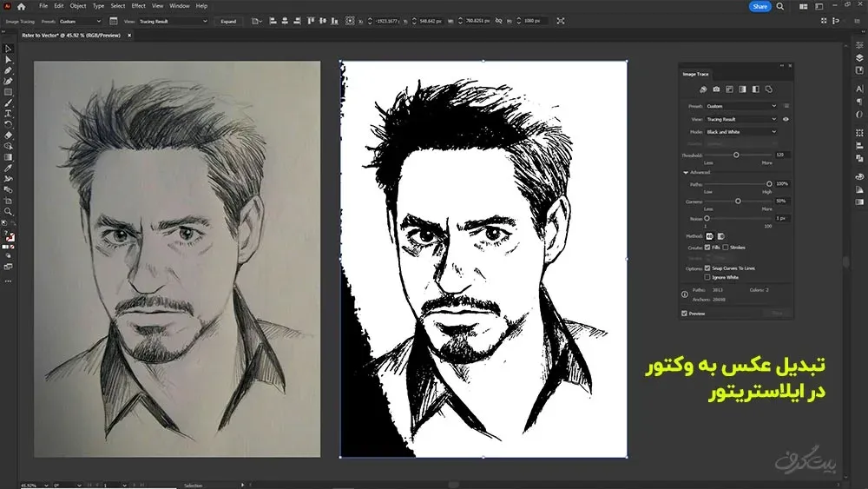Select the Paintbrush tool
This screenshot has width=868, height=489.
pos(9,103)
